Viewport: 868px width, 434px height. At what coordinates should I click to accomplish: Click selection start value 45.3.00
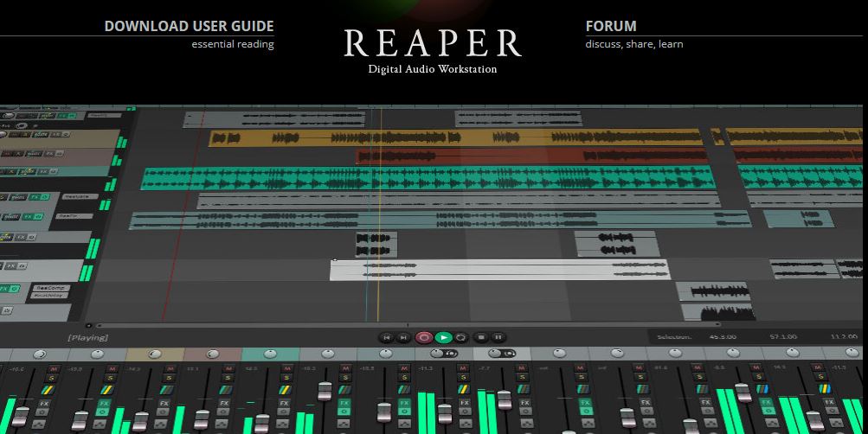723,336
